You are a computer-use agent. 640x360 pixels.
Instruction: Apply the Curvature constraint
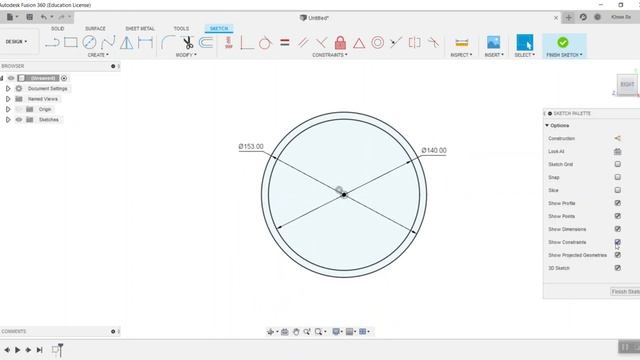[x=433, y=42]
